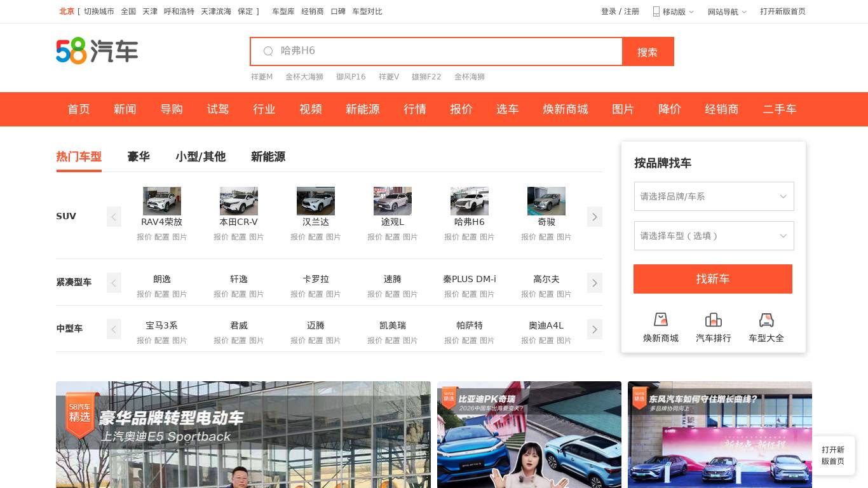Expand the 请选择品牌/车系 dropdown
The height and width of the screenshot is (488, 868).
pyautogui.click(x=714, y=196)
